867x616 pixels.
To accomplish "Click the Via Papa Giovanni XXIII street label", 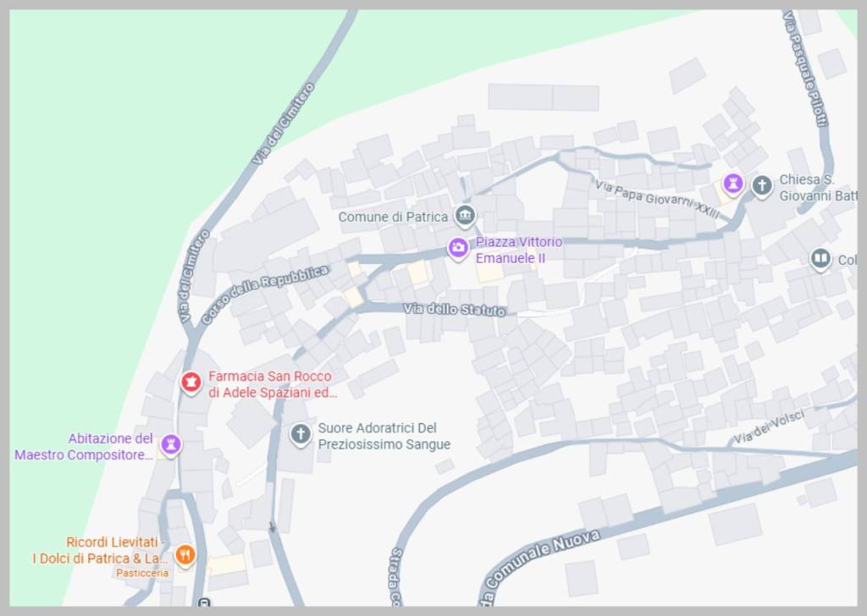I will [x=657, y=199].
